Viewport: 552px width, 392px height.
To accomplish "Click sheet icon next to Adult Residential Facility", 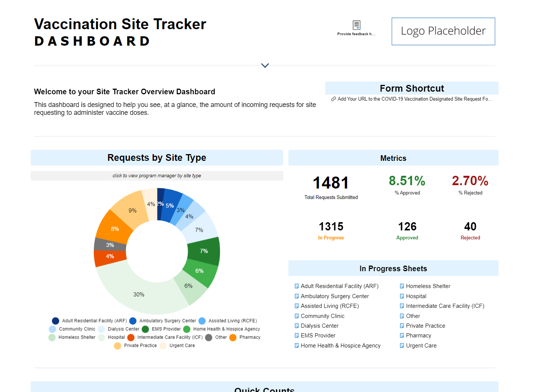I will click(297, 286).
